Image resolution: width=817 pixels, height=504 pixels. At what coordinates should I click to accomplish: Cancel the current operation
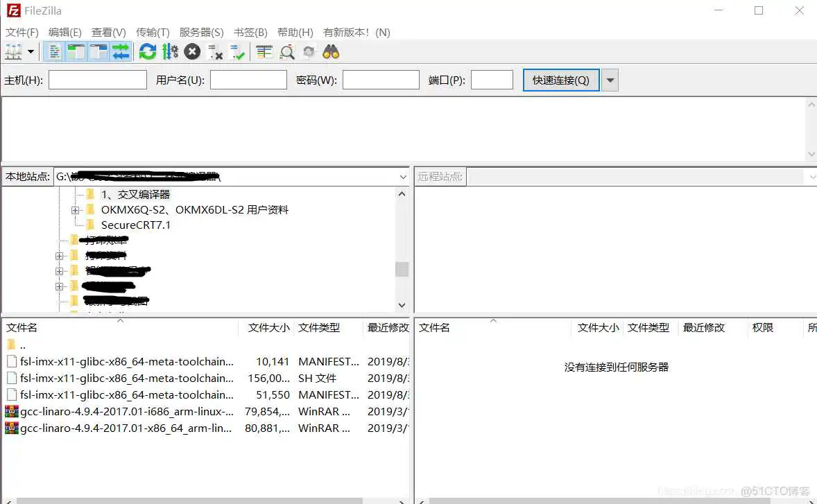(x=192, y=51)
